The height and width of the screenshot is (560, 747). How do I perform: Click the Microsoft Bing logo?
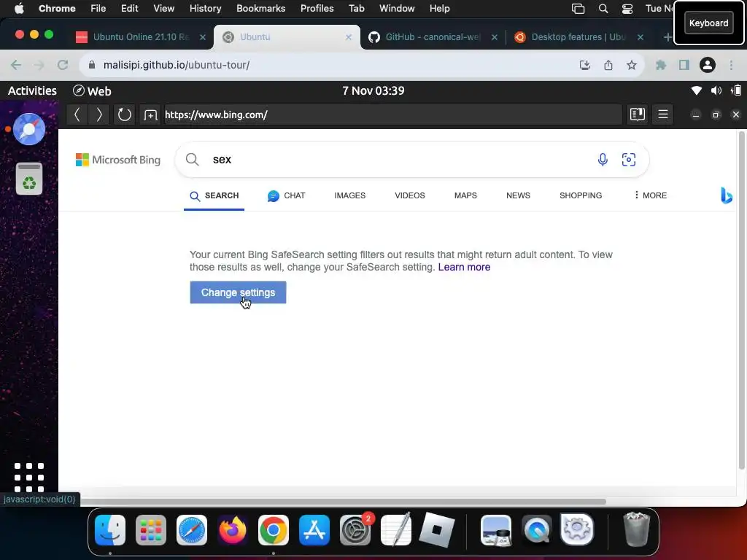[118, 160]
